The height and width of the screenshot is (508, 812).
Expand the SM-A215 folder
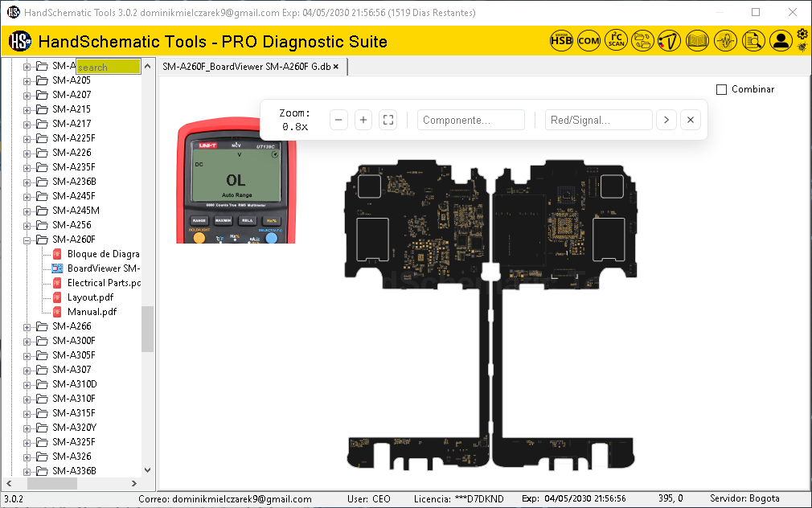(x=27, y=110)
